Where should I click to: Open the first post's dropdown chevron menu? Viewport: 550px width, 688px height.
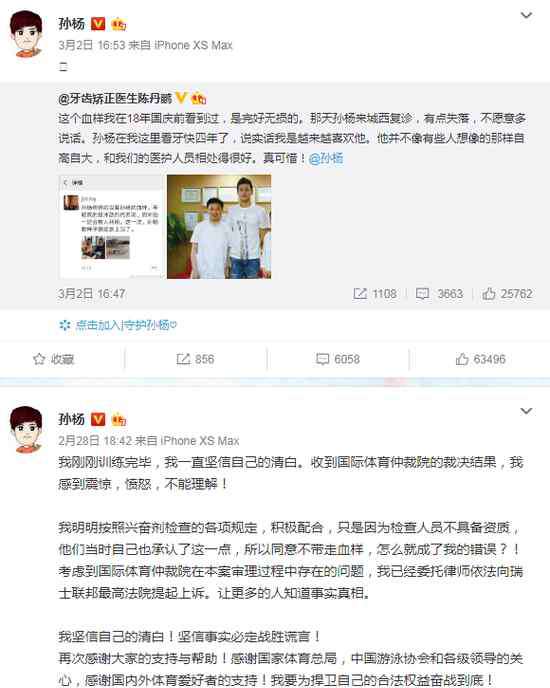point(526,16)
